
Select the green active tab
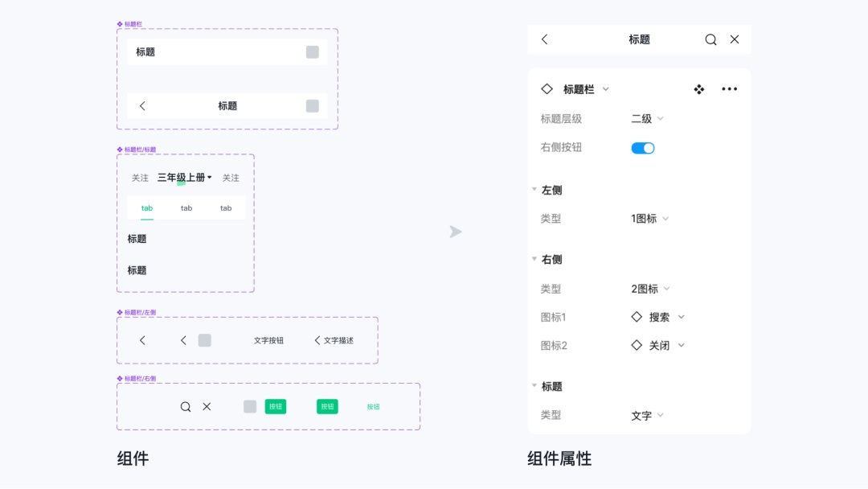[147, 208]
